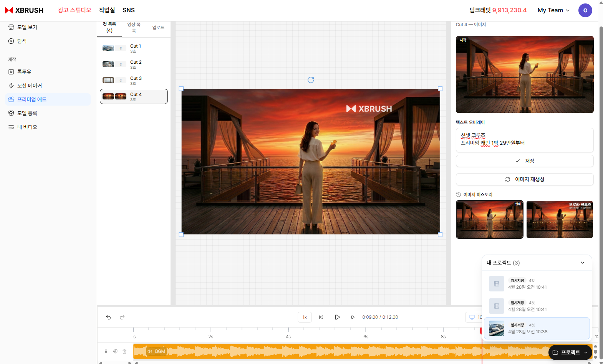The width and height of the screenshot is (603, 364).
Task: Click the round user avatar
Action: pos(585,10)
